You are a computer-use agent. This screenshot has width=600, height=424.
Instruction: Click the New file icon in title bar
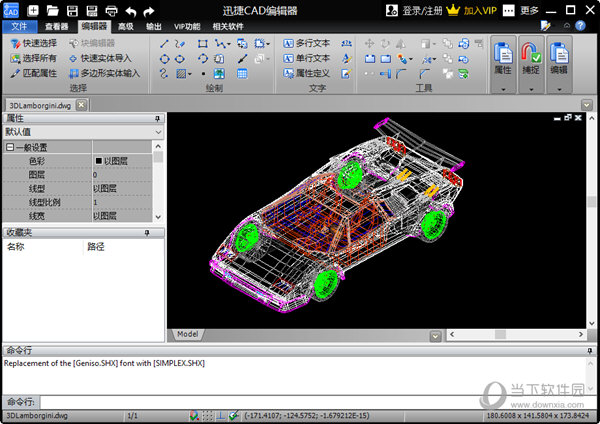33,10
